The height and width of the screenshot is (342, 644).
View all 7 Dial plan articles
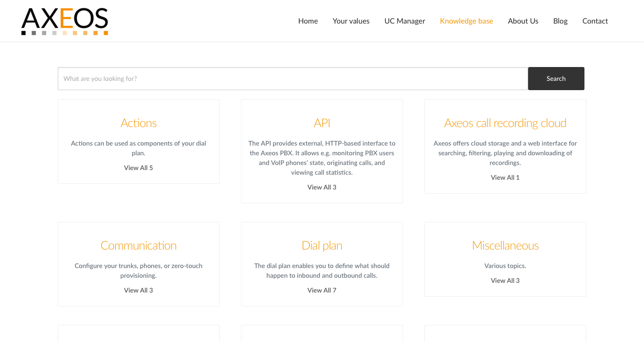(322, 290)
